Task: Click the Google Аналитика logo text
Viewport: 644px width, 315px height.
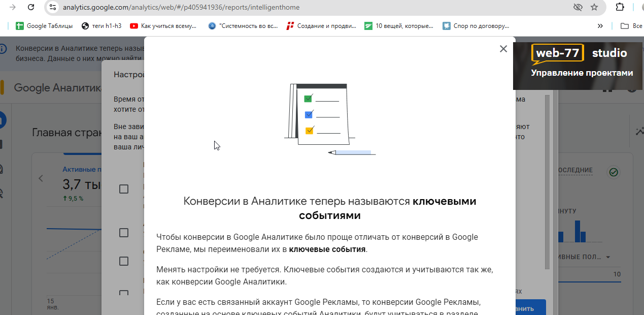Action: [x=58, y=87]
